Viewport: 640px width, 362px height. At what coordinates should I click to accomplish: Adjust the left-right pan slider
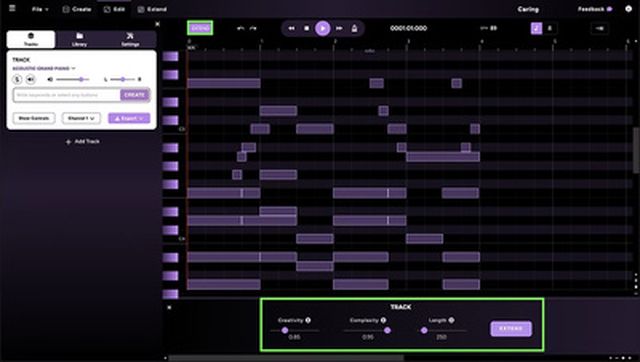point(122,79)
